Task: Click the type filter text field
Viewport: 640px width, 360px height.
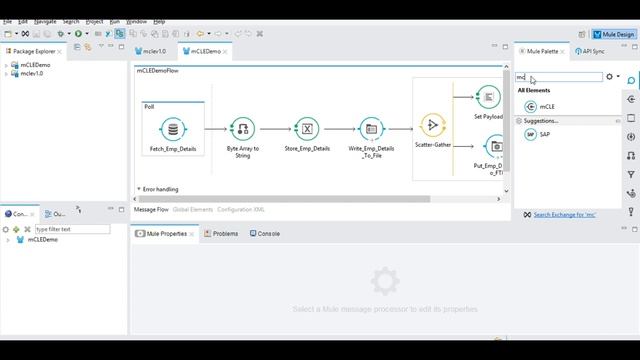Action: (72, 229)
